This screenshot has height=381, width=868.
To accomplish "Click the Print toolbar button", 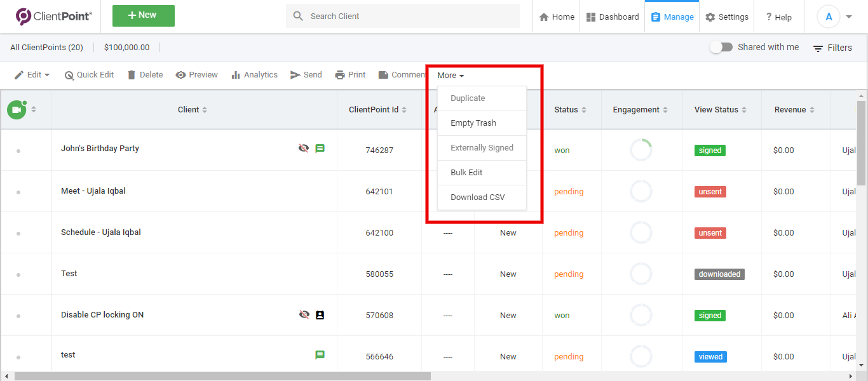I will click(350, 75).
